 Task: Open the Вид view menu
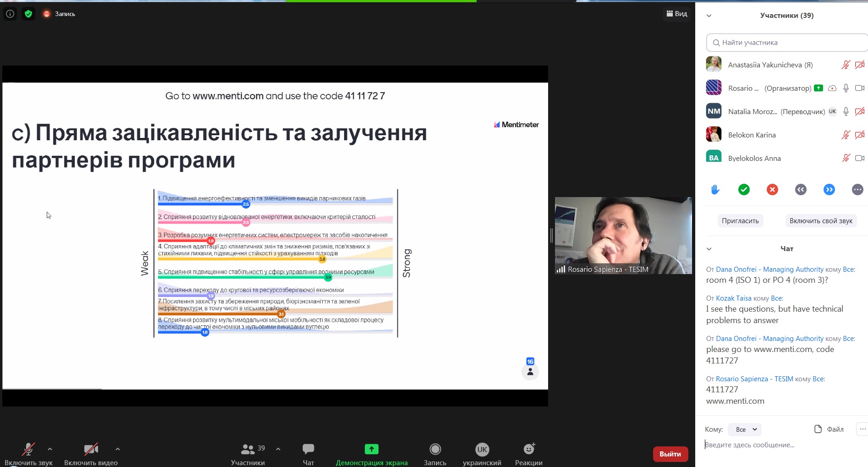[677, 14]
